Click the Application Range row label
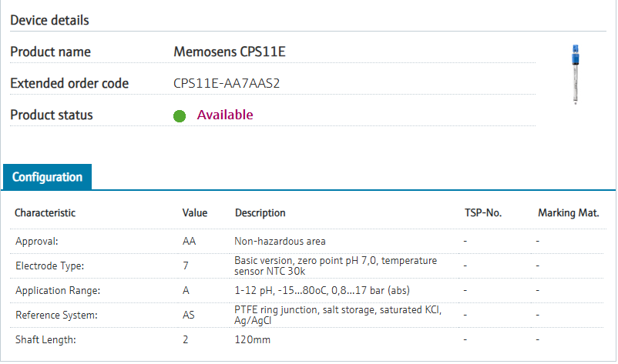 [56, 290]
